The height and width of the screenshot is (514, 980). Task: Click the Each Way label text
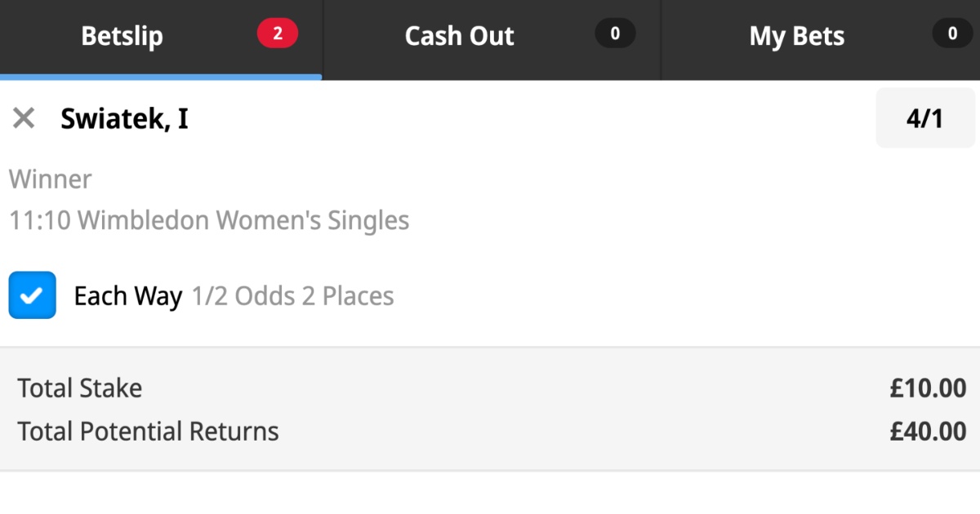(127, 296)
